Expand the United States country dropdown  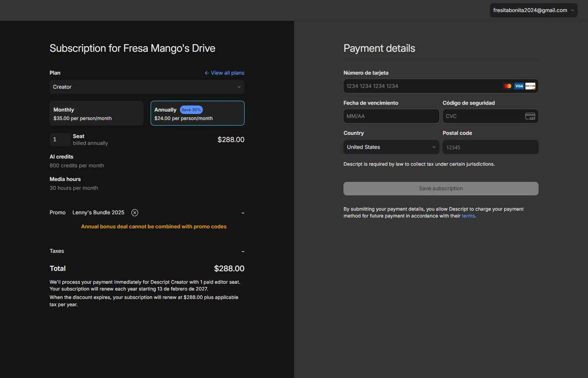[391, 147]
